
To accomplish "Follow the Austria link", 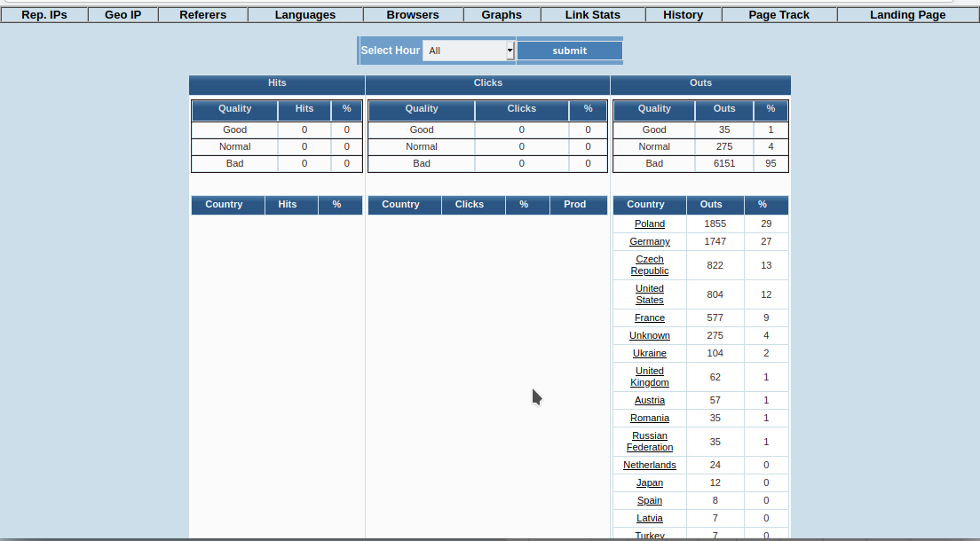I will pos(650,401).
